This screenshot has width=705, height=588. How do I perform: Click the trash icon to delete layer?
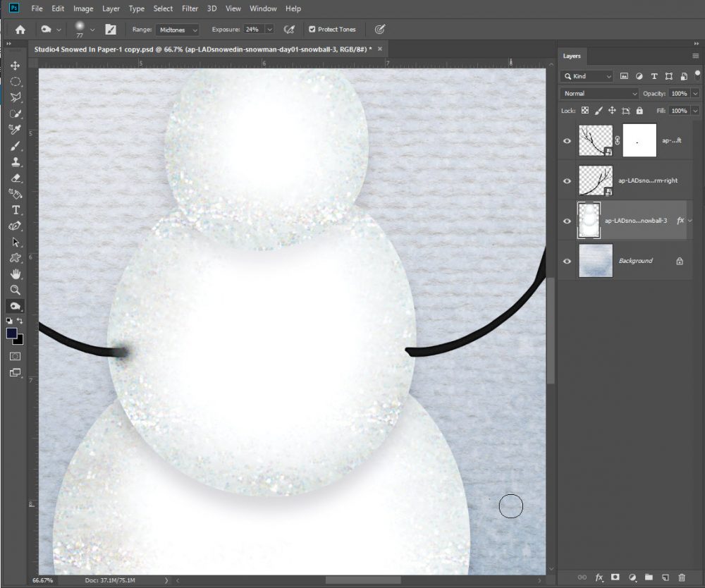681,577
